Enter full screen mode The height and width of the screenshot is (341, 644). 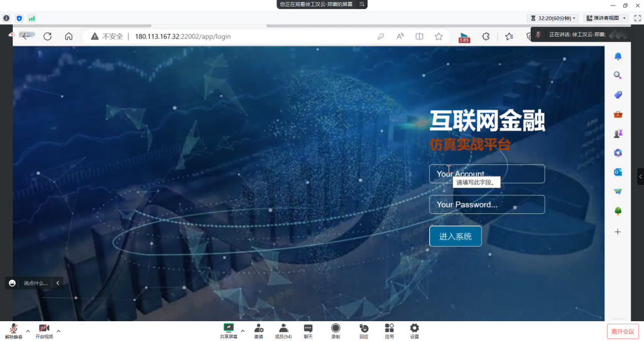pyautogui.click(x=637, y=18)
